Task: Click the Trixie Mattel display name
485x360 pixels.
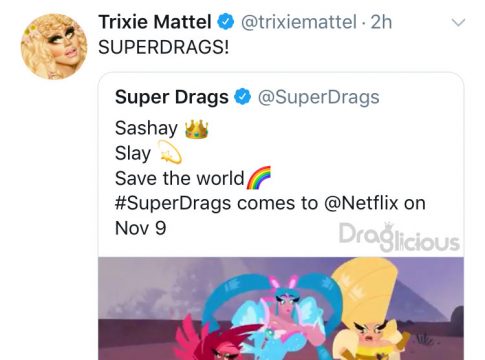Action: click(155, 22)
